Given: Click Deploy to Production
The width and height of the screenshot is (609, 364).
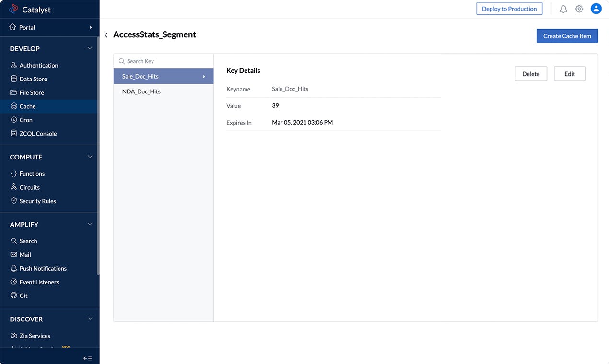Looking at the screenshot, I should pyautogui.click(x=509, y=8).
